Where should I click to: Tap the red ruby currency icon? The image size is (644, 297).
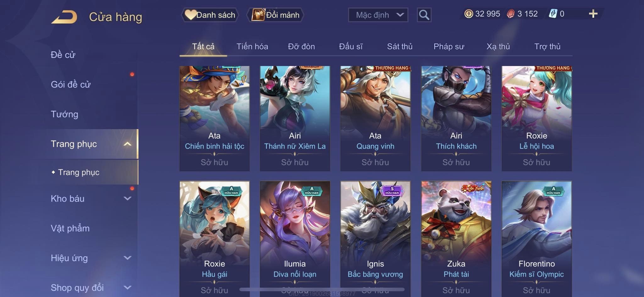(x=511, y=14)
